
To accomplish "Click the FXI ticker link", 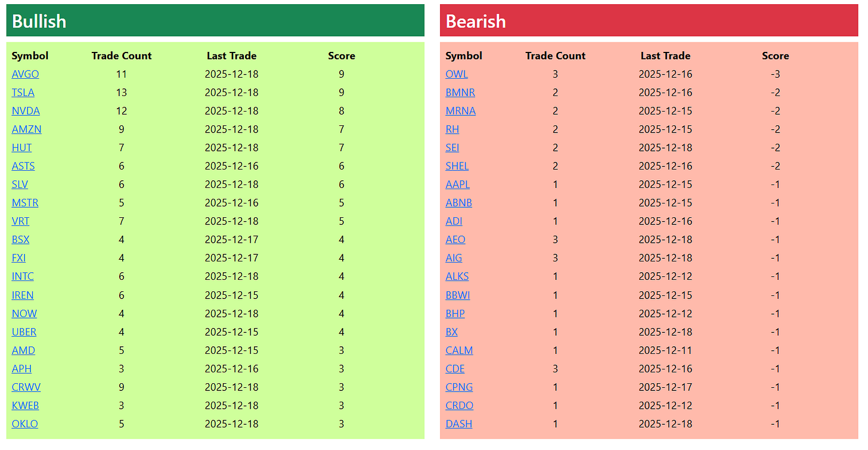I will tap(19, 258).
